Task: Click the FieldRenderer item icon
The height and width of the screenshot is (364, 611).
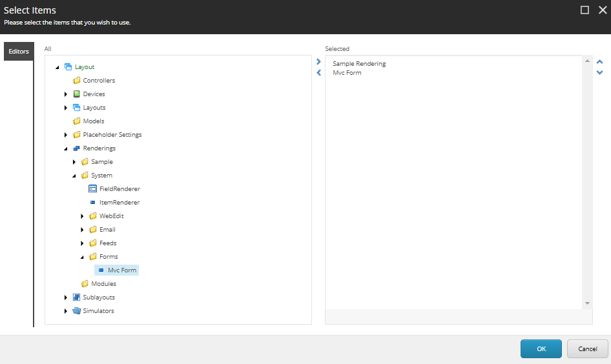Action: (x=93, y=189)
